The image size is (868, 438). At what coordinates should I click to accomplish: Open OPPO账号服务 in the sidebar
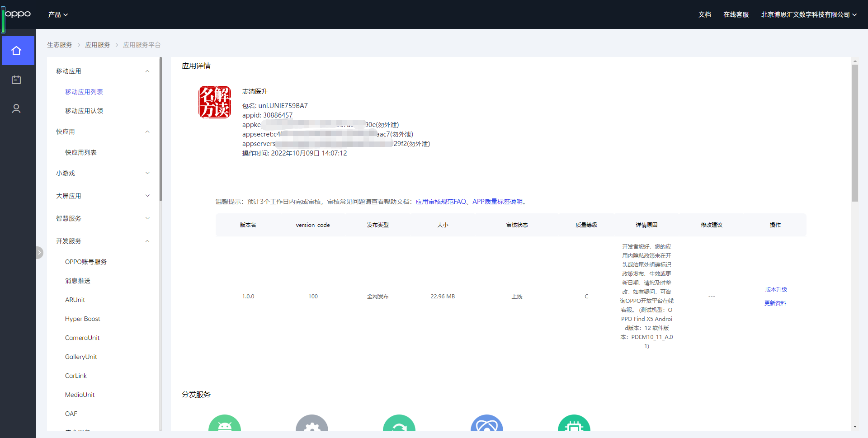86,262
